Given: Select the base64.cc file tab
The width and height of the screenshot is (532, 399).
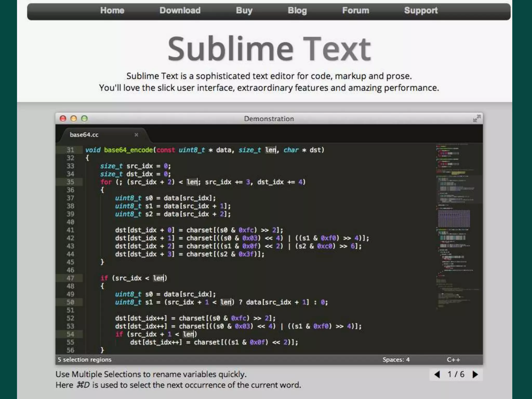Looking at the screenshot, I should [x=84, y=135].
